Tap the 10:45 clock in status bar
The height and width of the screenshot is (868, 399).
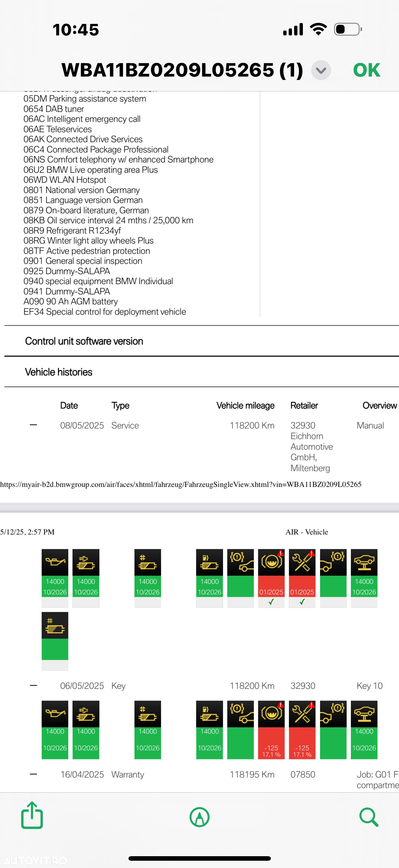pyautogui.click(x=76, y=30)
